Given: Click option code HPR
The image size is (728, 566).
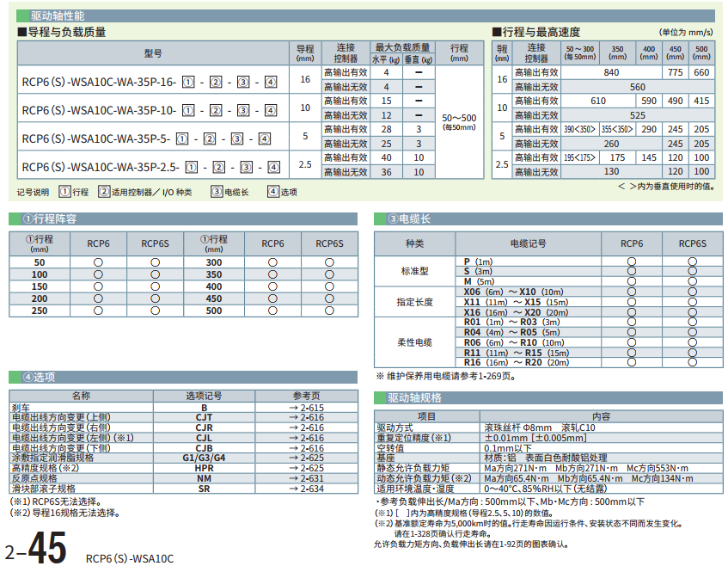Looking at the screenshot, I should [204, 468].
